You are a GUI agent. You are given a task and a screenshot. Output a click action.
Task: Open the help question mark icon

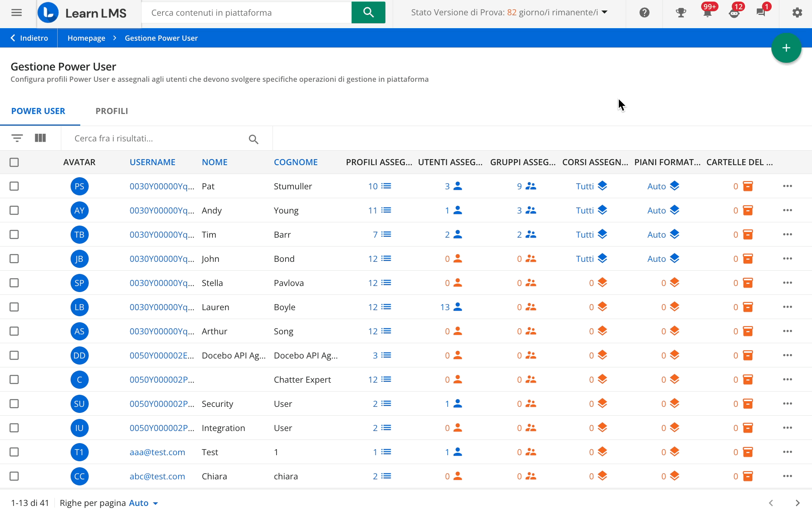point(644,12)
